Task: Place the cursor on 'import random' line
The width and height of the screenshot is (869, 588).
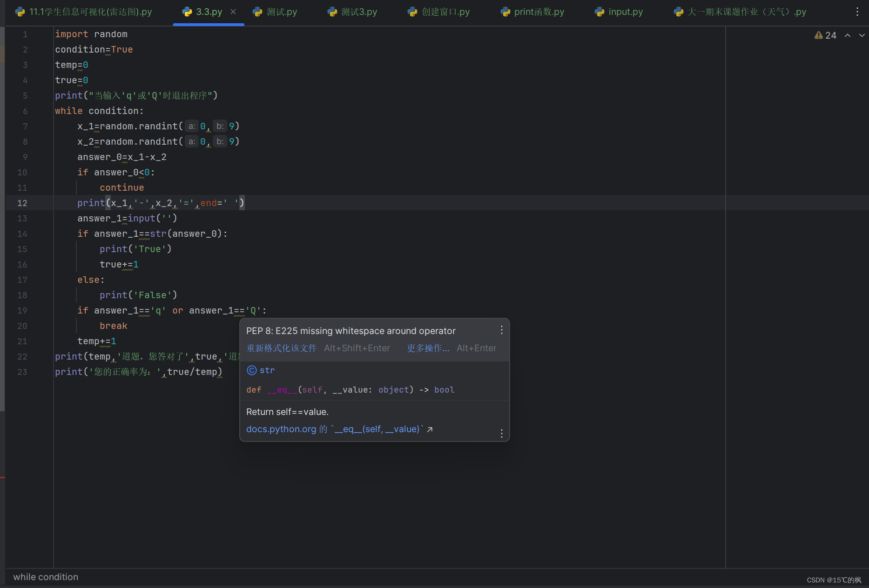Action: (91, 34)
